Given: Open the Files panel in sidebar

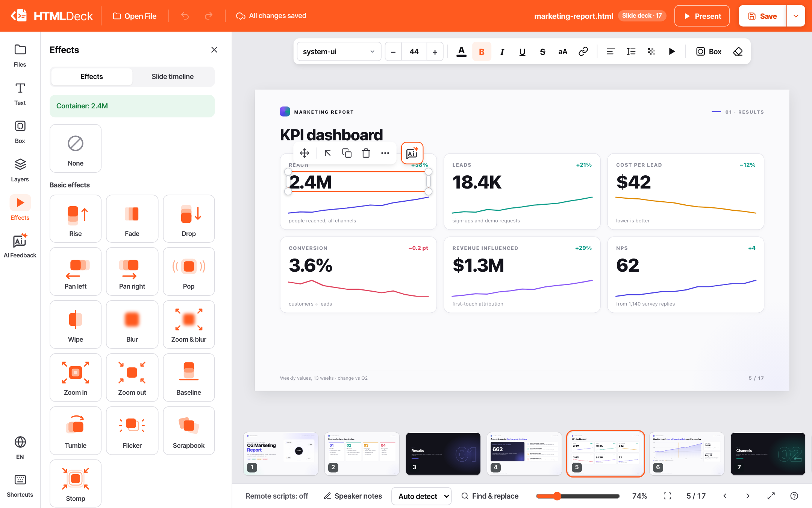Looking at the screenshot, I should 20,56.
